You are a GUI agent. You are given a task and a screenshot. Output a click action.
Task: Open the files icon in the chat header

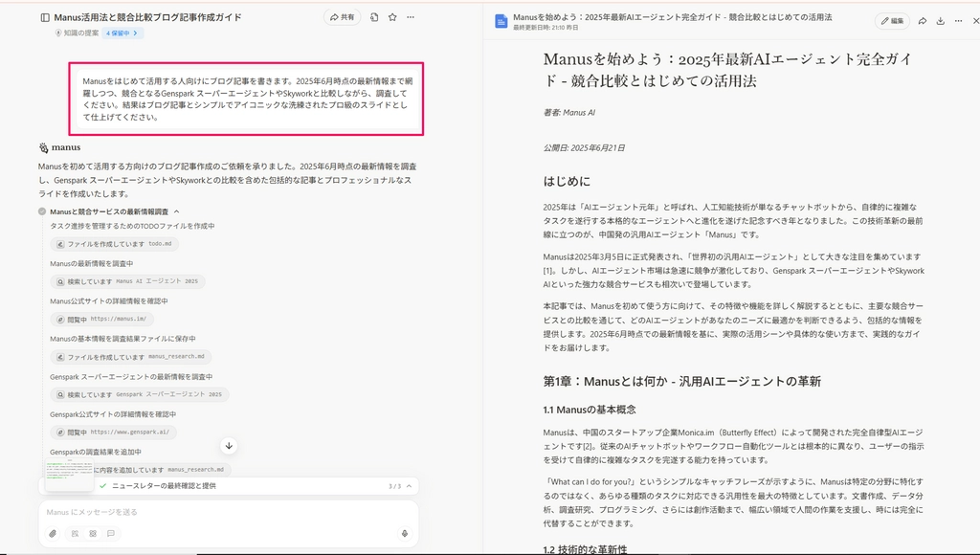click(374, 17)
